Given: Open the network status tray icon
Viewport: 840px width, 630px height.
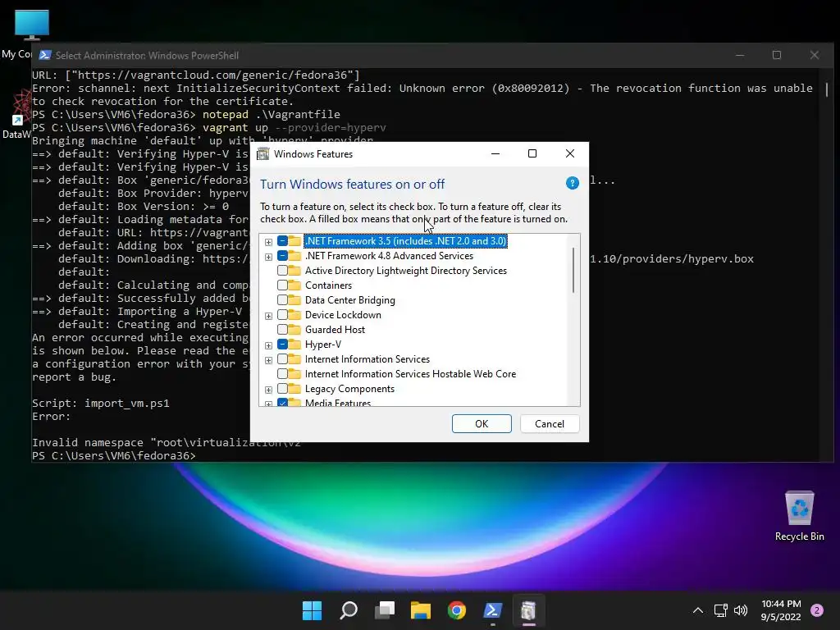Looking at the screenshot, I should pos(720,610).
